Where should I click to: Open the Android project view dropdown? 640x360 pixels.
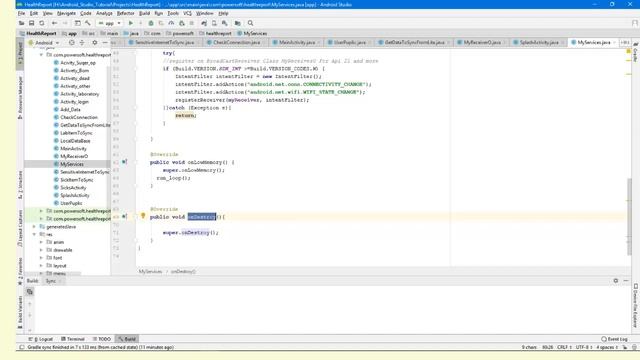pyautogui.click(x=44, y=42)
